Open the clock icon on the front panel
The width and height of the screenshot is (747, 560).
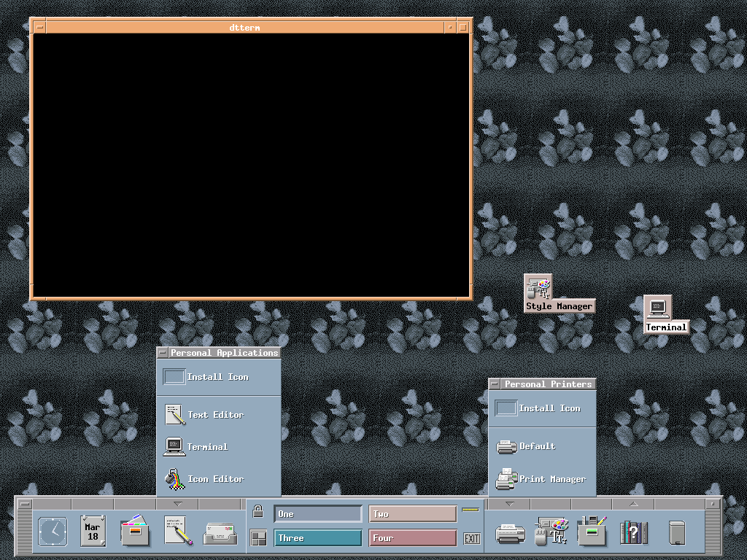pos(53,532)
